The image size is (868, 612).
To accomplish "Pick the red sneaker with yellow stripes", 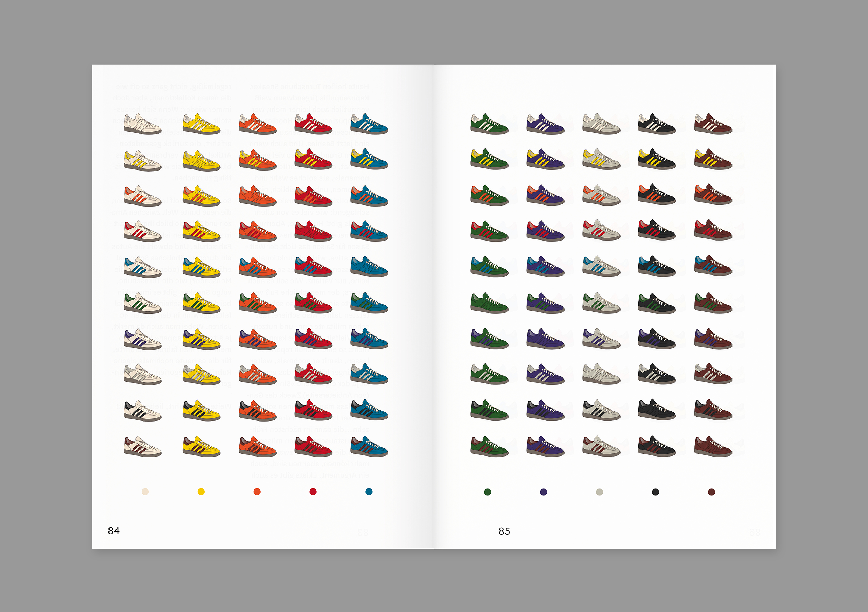I will click(313, 159).
